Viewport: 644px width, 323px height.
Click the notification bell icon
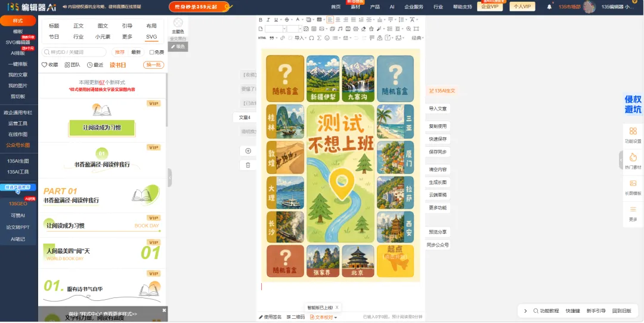[x=550, y=7]
